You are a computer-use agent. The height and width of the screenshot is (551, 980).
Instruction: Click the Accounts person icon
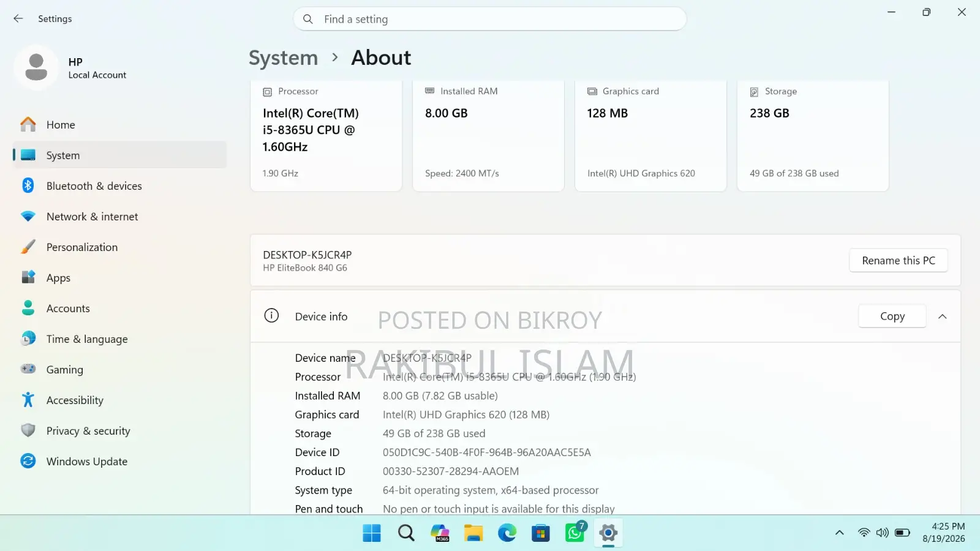[28, 308]
